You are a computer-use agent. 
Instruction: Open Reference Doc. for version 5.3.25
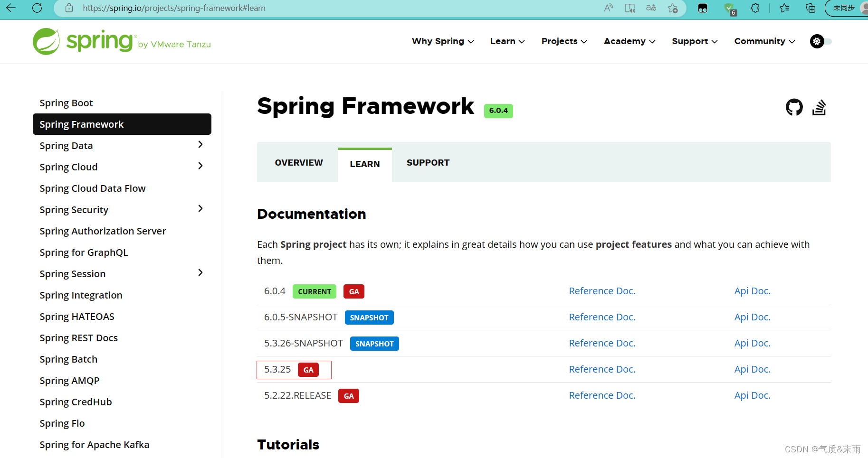602,369
